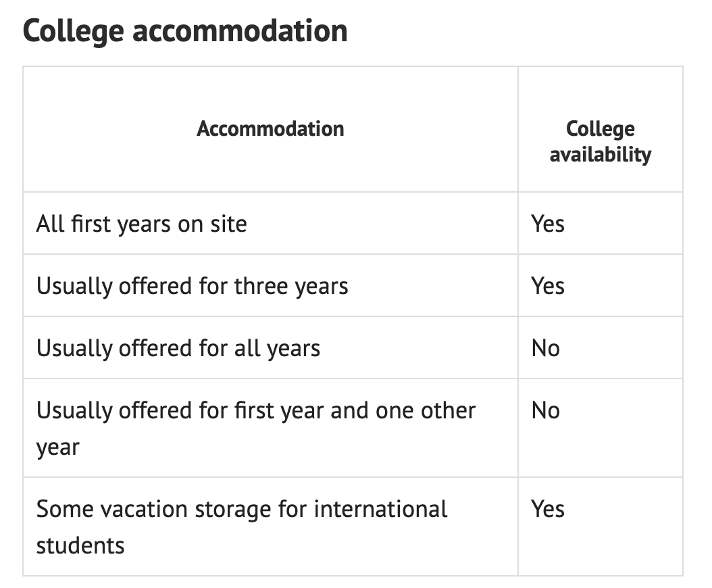Image resolution: width=712 pixels, height=588 pixels.
Task: Click No value for first year and one other
Action: click(546, 411)
